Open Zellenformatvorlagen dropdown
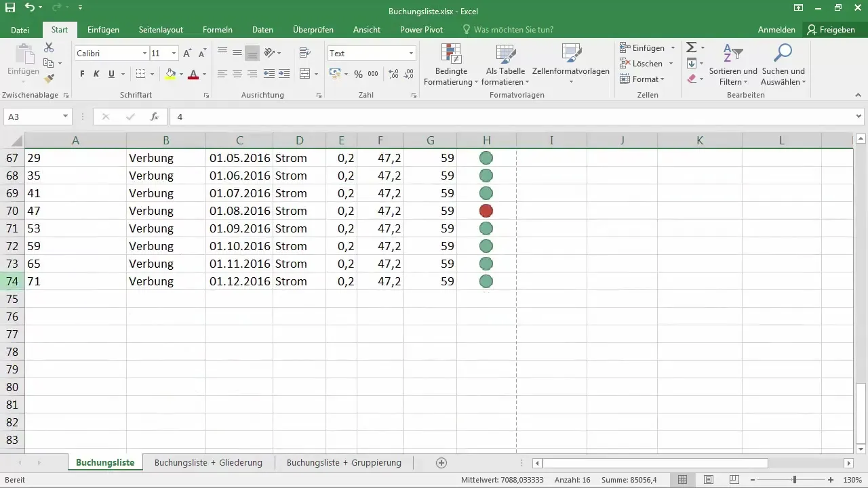This screenshot has width=868, height=488. pyautogui.click(x=570, y=65)
